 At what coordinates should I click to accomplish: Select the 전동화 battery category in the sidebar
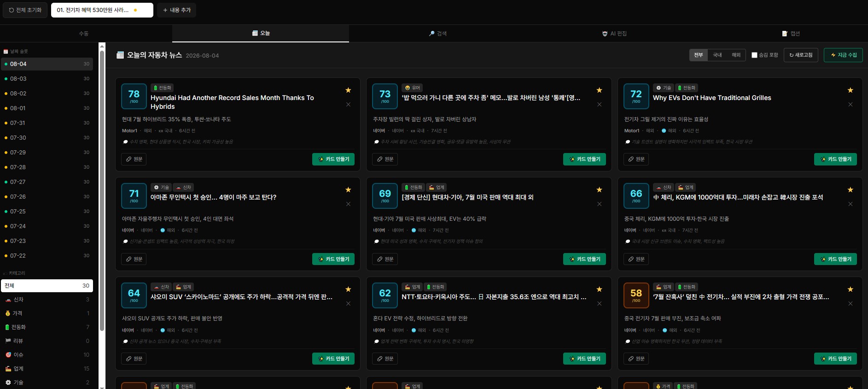47,327
